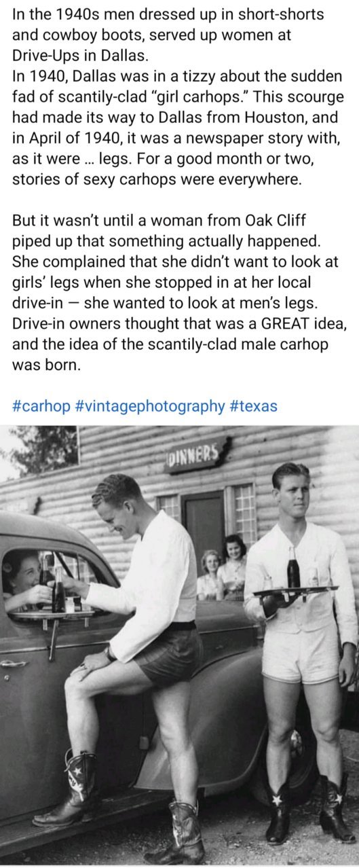Viewport: 359px width, 868px height.
Task: Click the leaning carhop's dark shorts
Action: coord(165,653)
